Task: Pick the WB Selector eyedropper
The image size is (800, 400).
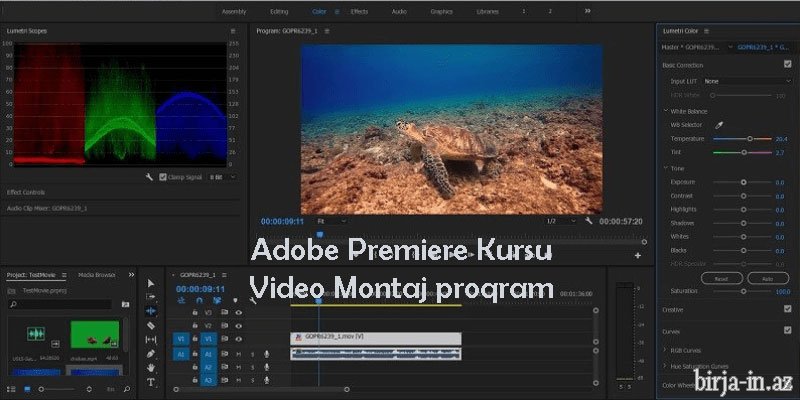Action: pyautogui.click(x=718, y=125)
